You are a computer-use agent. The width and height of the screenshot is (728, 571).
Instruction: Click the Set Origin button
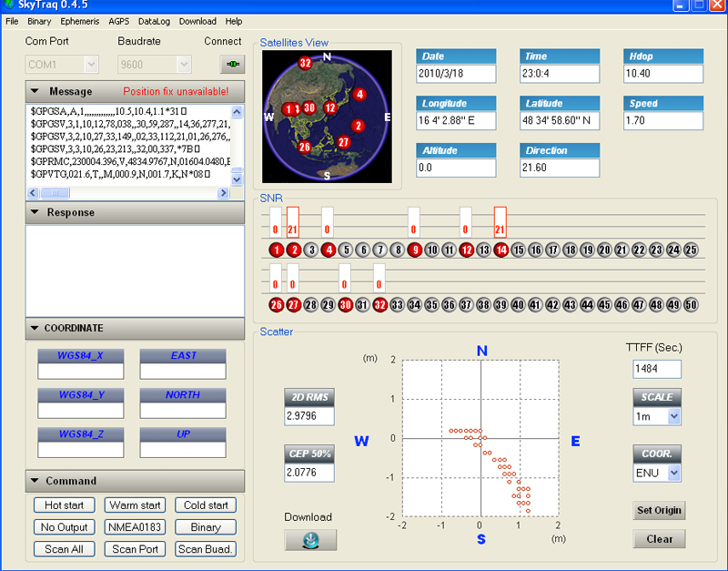point(659,510)
